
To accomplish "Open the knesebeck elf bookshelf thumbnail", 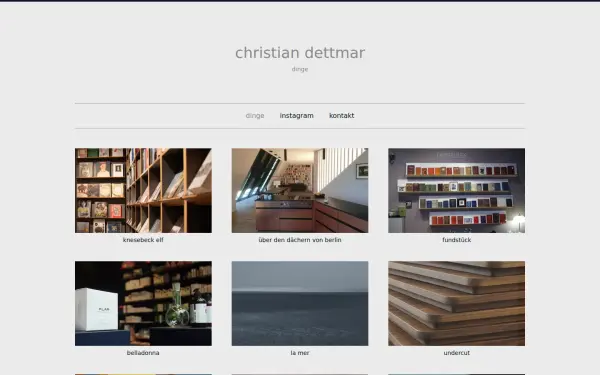I will [143, 191].
